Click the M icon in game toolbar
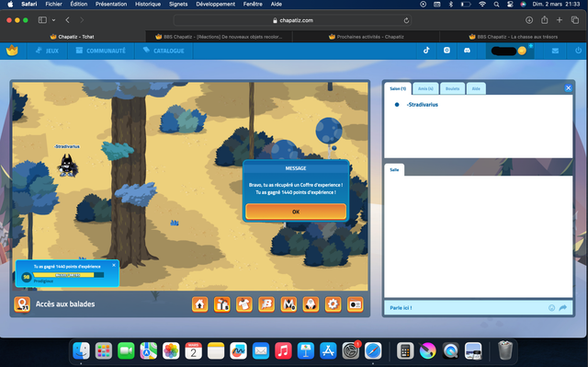Viewport: 588px width, 367px height. (x=288, y=304)
